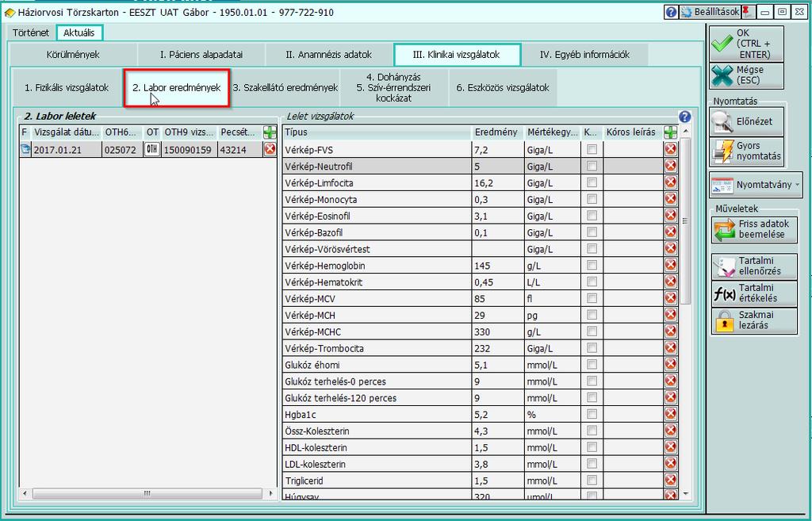The image size is (812, 521).
Task: Delete the Vérkép-Hemoglobin row
Action: [x=671, y=266]
